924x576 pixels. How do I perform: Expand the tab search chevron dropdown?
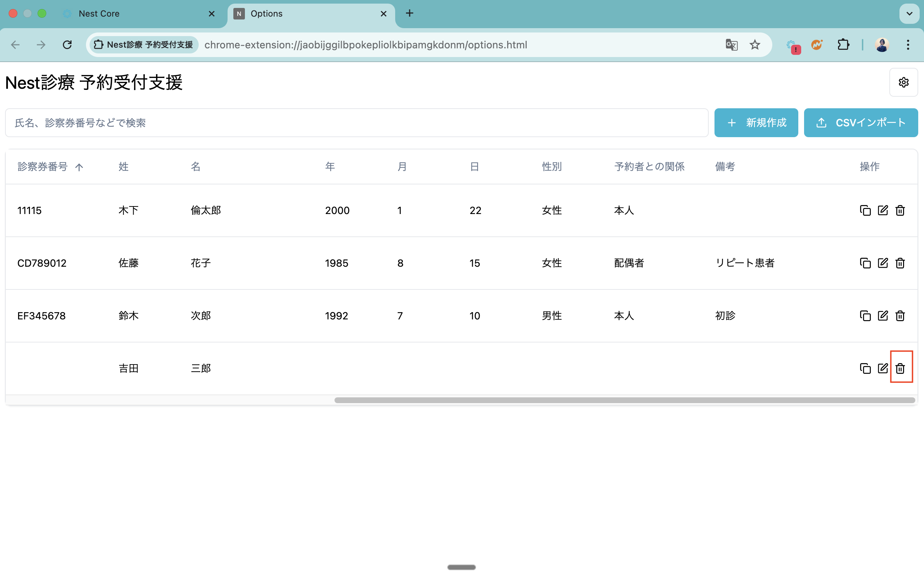click(909, 14)
